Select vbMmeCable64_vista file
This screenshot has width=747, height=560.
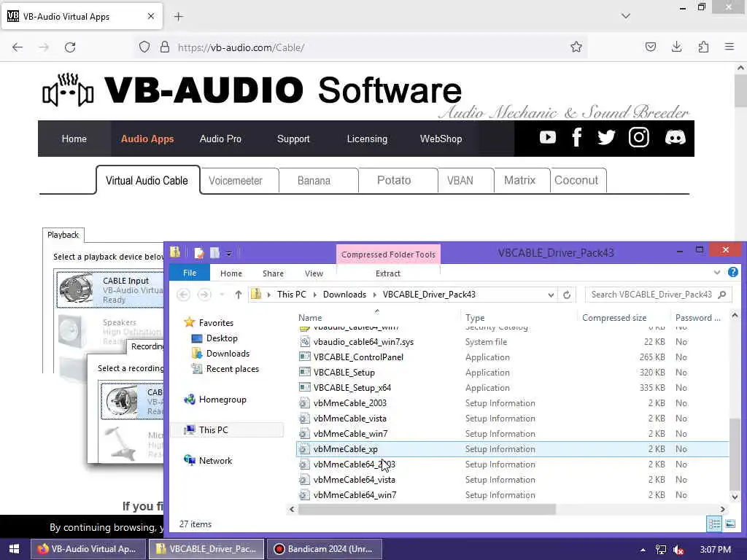tap(354, 480)
